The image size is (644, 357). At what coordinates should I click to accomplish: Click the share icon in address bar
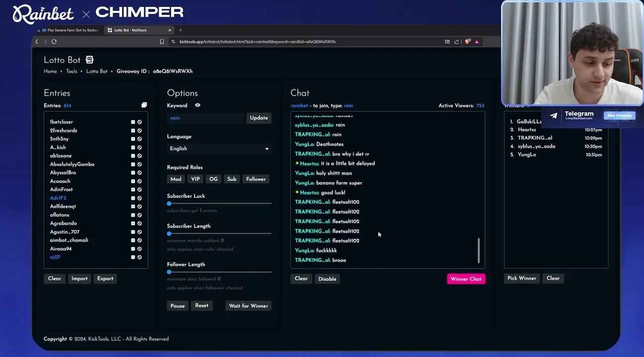tap(456, 42)
